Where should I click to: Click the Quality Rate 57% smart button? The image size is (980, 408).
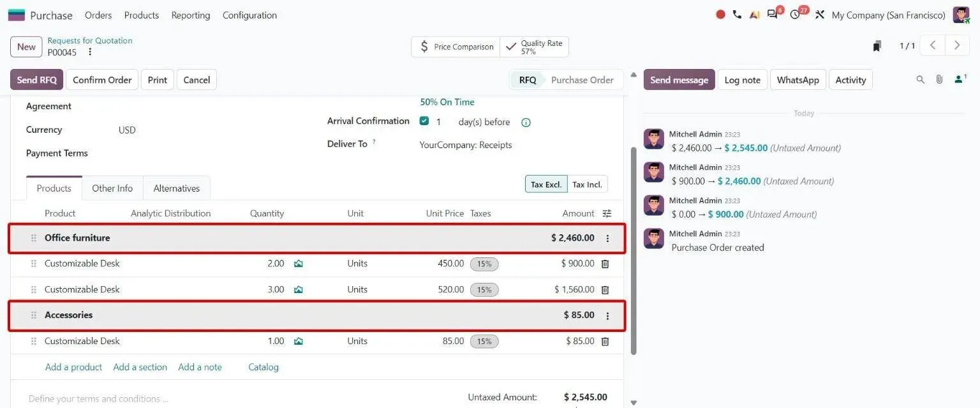[535, 47]
